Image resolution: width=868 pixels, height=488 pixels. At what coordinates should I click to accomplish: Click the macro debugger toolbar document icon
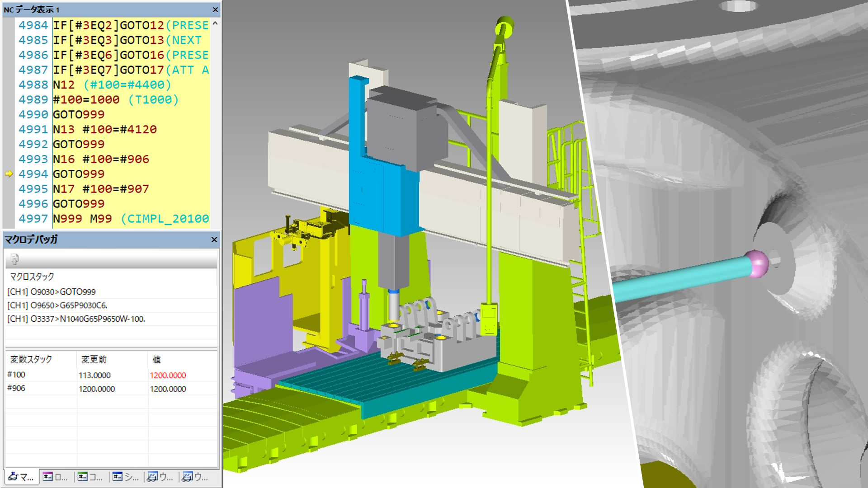(14, 259)
